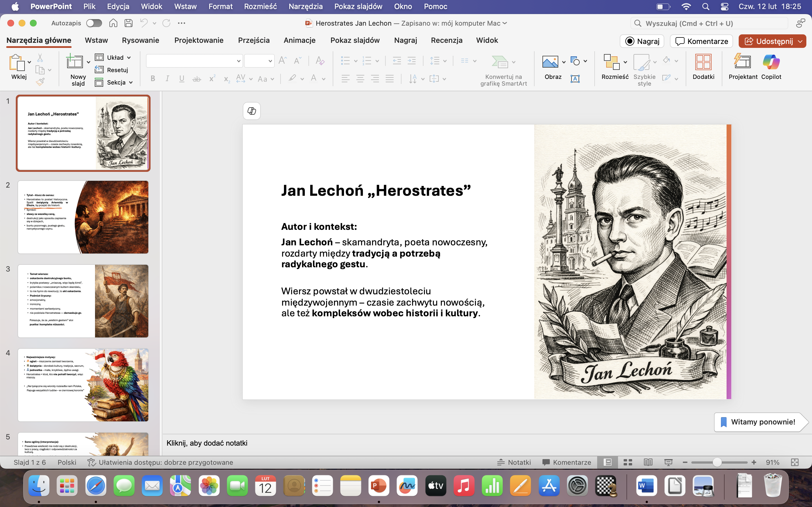Toggle the Notatki notes pane
The height and width of the screenshot is (507, 812).
(x=514, y=462)
